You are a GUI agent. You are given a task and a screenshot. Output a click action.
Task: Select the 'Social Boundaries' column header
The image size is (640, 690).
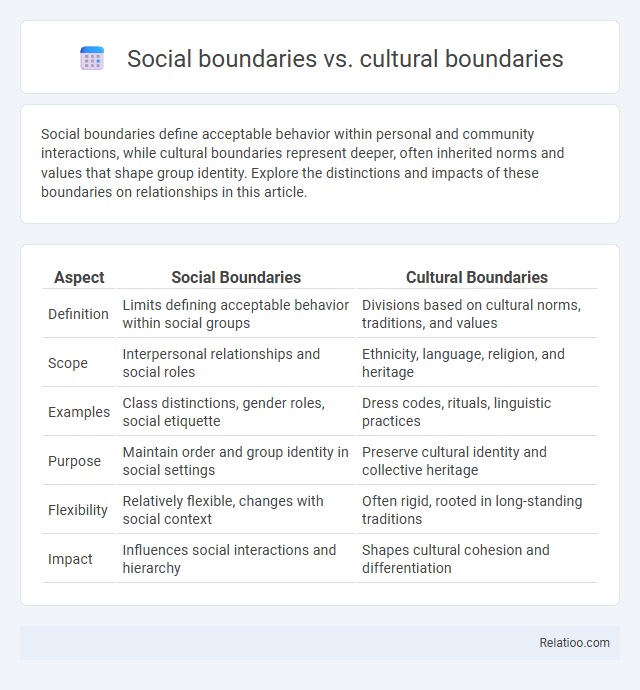(x=236, y=277)
